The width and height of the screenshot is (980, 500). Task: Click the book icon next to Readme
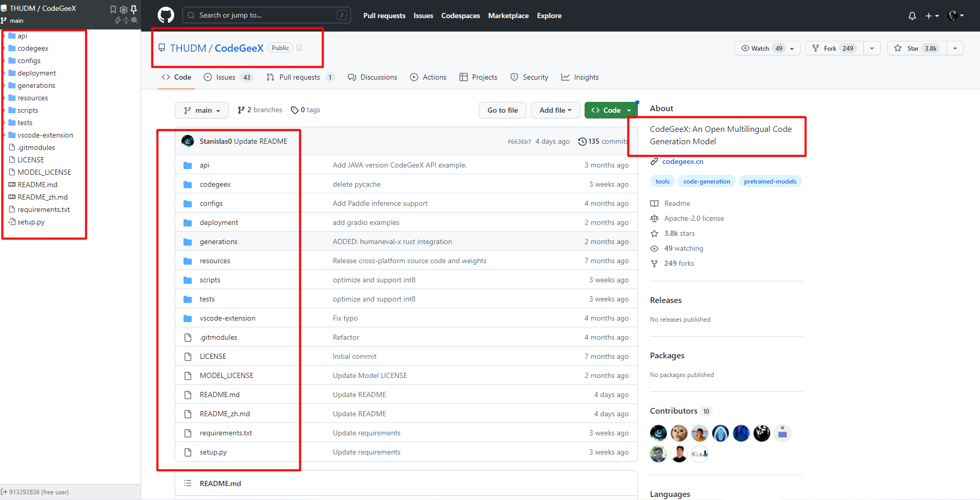click(654, 203)
